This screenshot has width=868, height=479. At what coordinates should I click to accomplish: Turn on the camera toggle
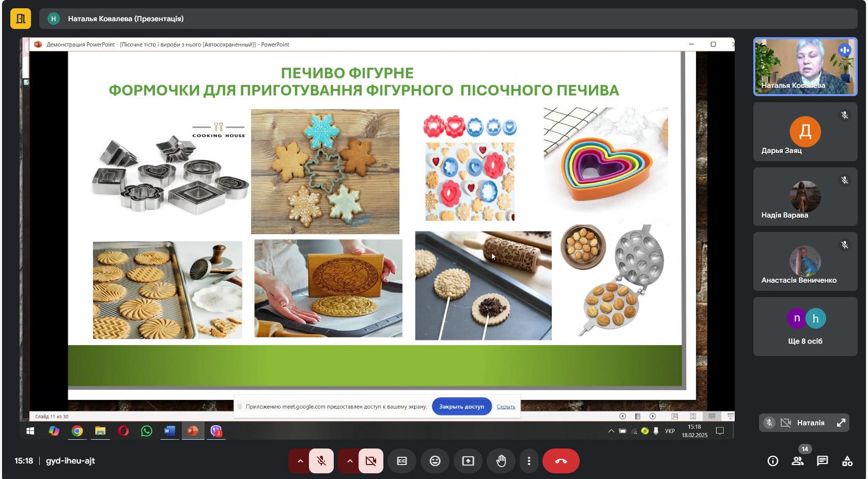click(x=371, y=461)
